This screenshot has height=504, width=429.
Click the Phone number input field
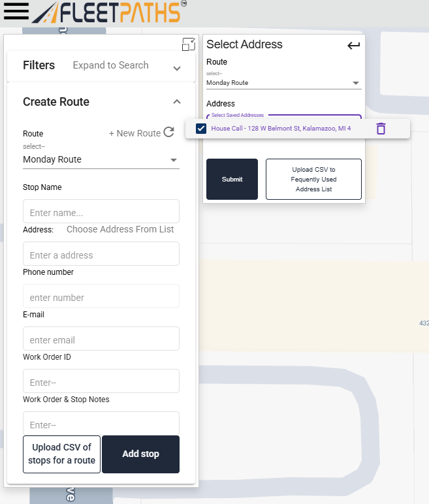[x=101, y=297]
